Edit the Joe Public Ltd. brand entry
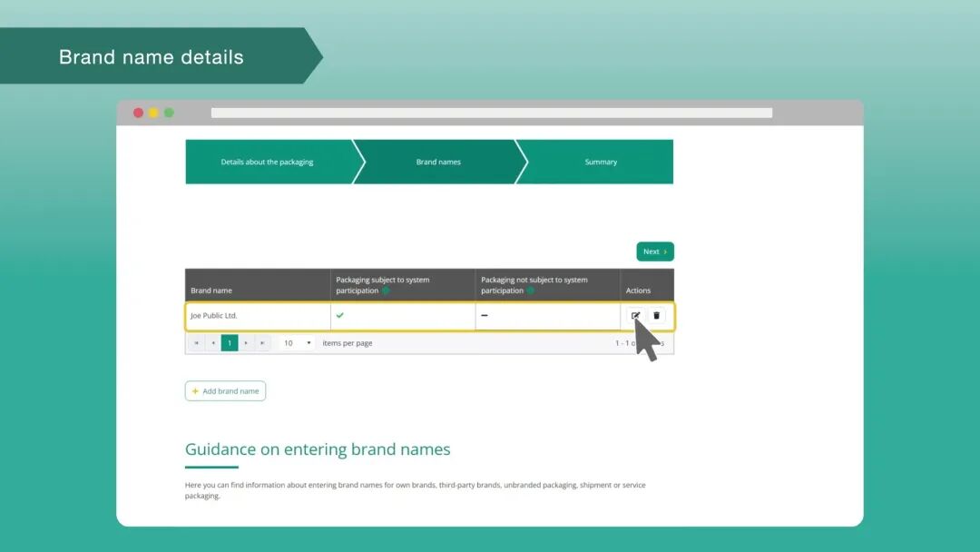Viewport: 980px width, 552px height. (635, 316)
